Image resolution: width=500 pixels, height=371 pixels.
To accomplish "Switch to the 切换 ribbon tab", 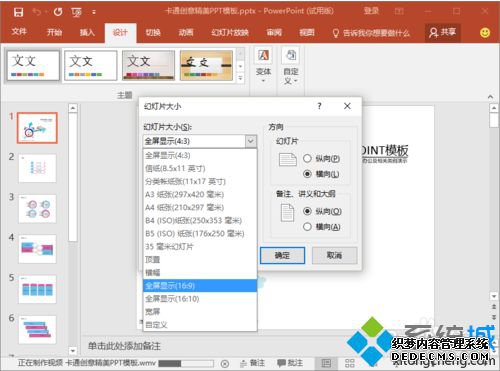I will tap(153, 32).
